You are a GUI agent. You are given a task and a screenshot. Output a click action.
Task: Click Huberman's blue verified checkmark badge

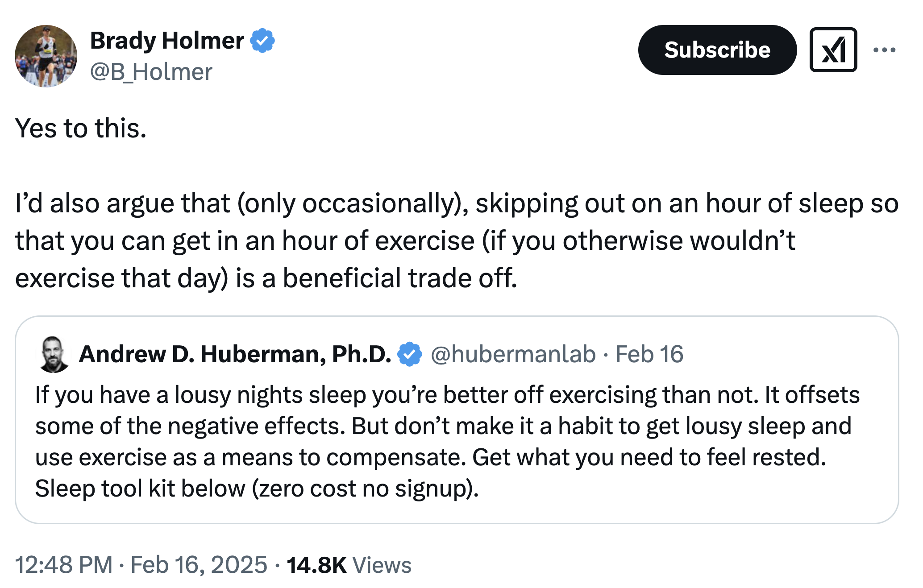tap(410, 354)
